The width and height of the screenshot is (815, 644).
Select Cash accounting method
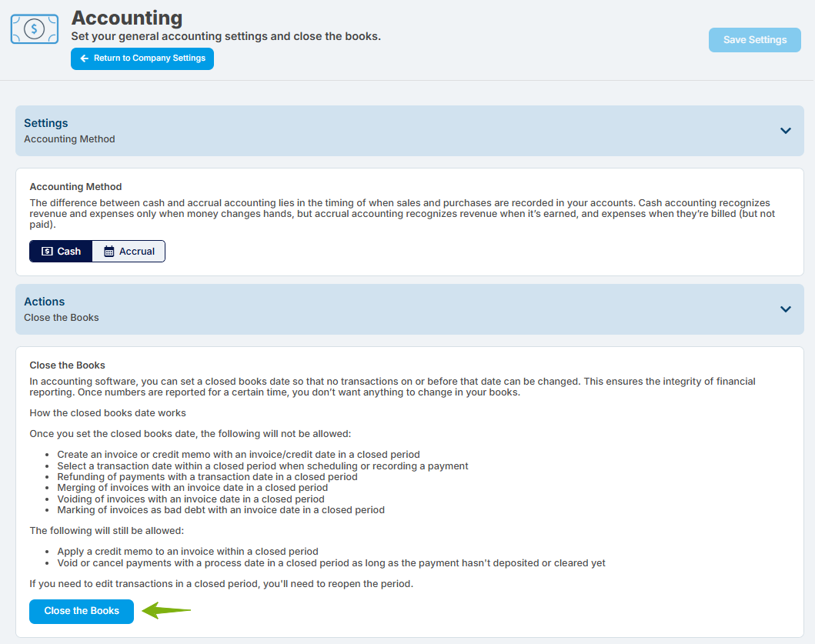tap(61, 252)
